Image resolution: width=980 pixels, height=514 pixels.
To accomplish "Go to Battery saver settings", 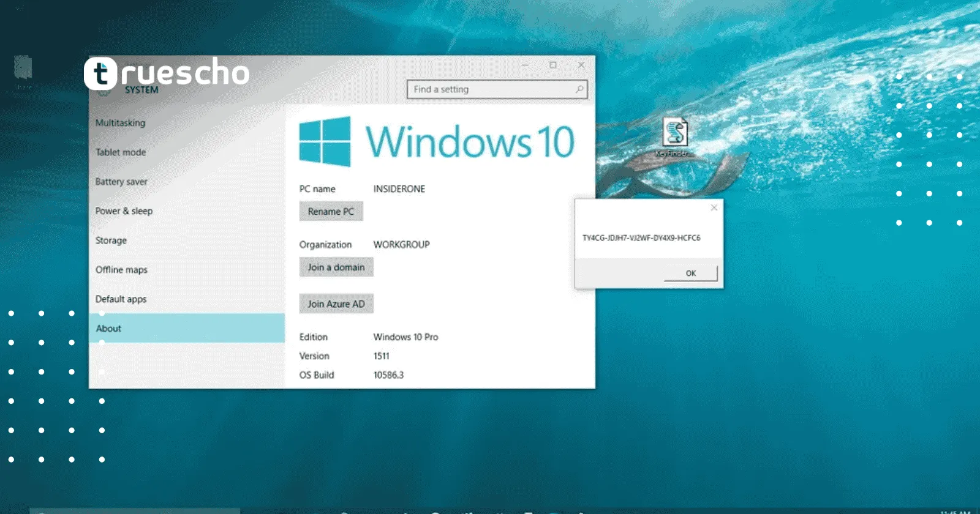I will coord(121,182).
